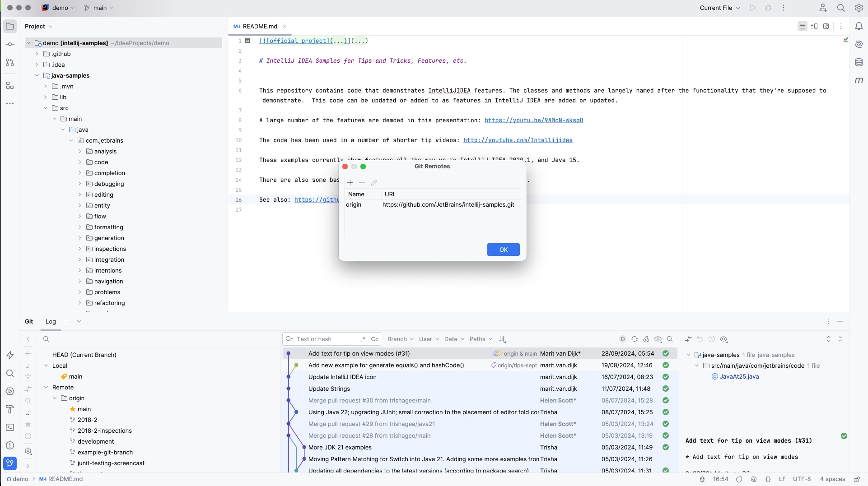Edit the selected remote using the pencil icon
The image size is (868, 486).
pos(373,183)
